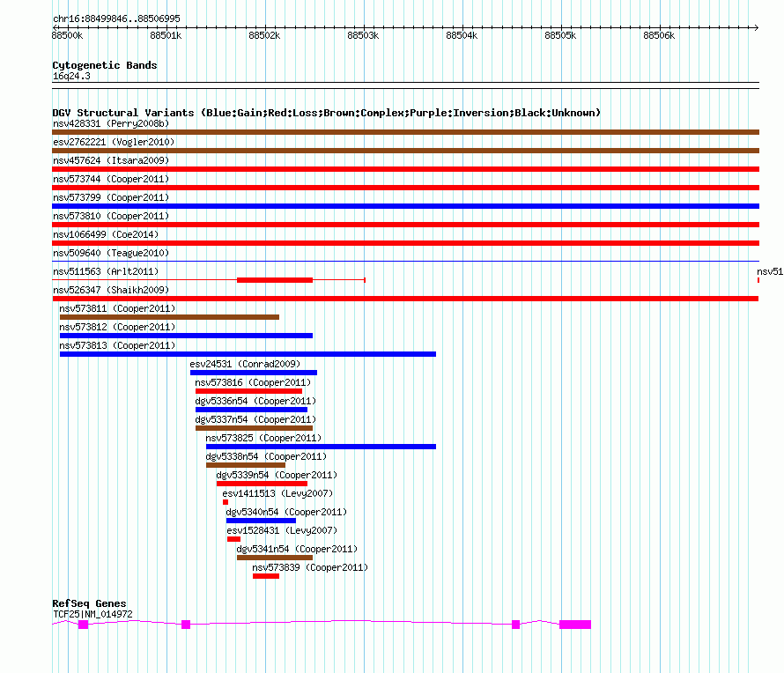This screenshot has height=673, width=784.
Task: Click the chr16:88499846..88506995 coordinates text
Action: pos(116,18)
